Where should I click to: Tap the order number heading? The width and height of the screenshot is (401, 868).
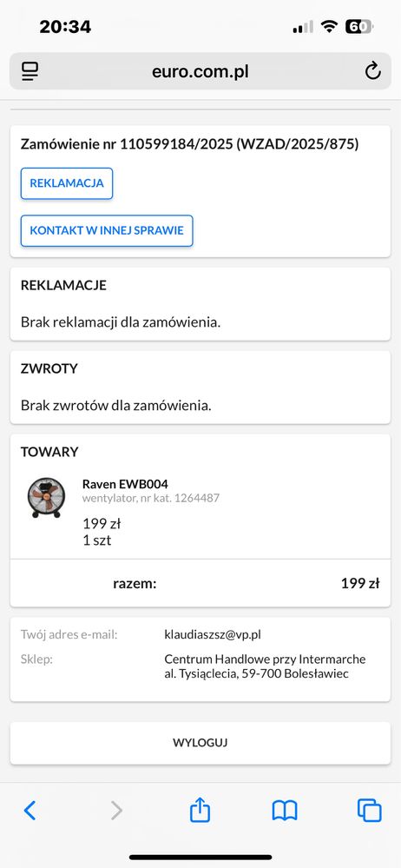[190, 144]
